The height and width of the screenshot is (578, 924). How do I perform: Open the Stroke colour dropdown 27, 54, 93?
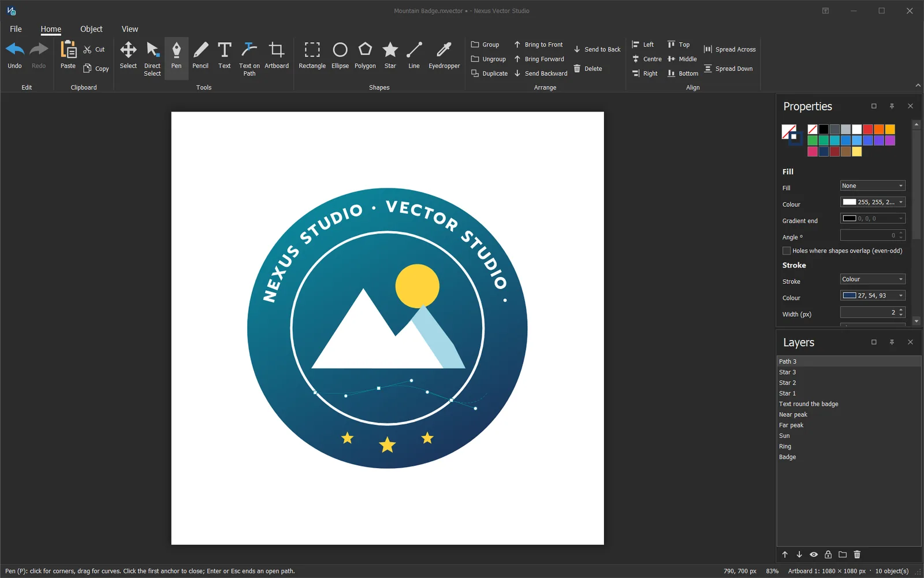(873, 295)
